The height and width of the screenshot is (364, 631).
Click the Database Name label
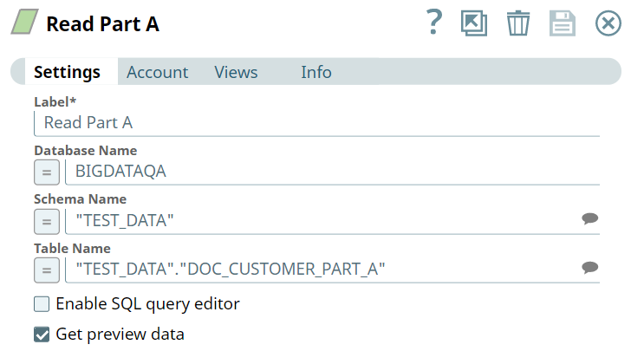click(x=86, y=151)
